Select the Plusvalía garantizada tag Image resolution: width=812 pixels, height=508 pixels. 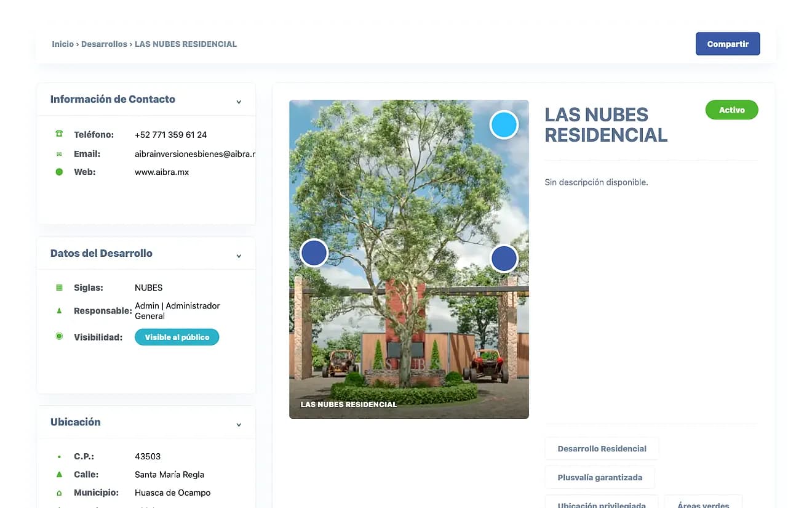600,477
